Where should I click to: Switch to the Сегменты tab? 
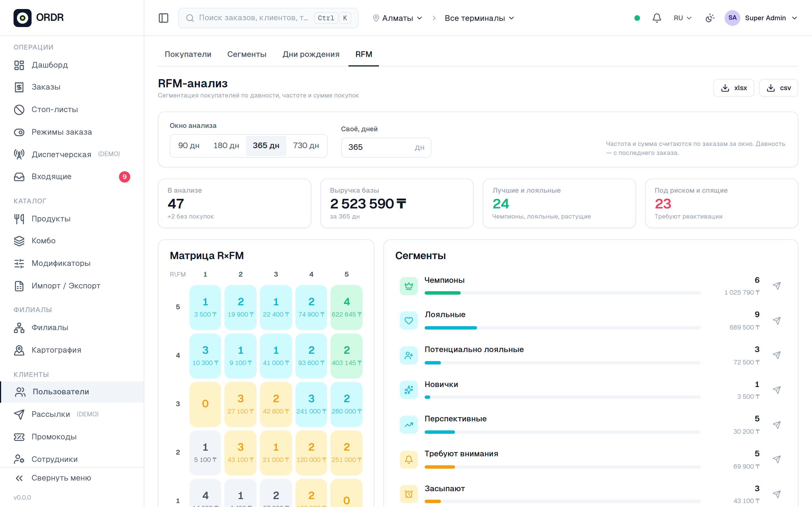247,54
